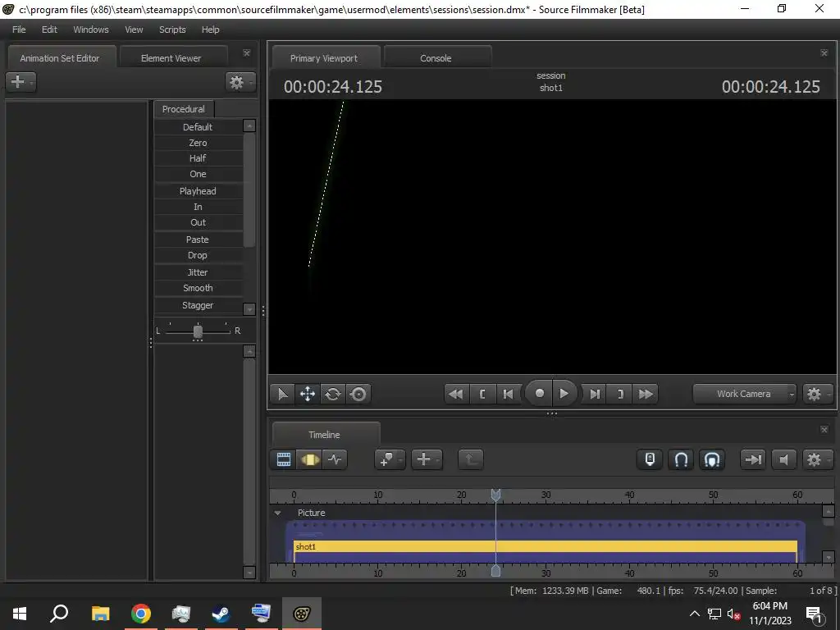Select the Procedural presets tab

[184, 109]
